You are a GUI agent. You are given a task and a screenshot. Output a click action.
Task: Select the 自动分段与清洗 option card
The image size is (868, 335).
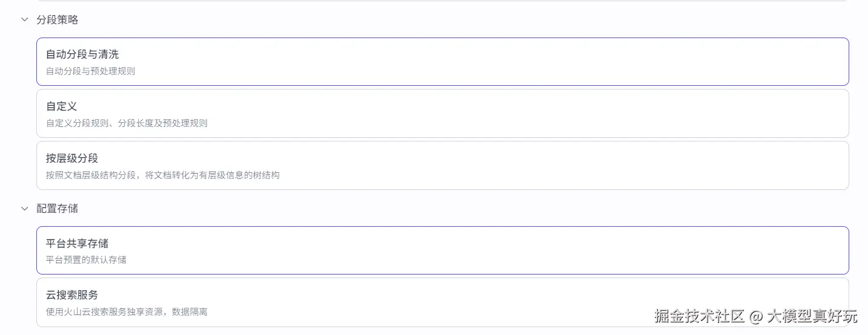tap(442, 62)
